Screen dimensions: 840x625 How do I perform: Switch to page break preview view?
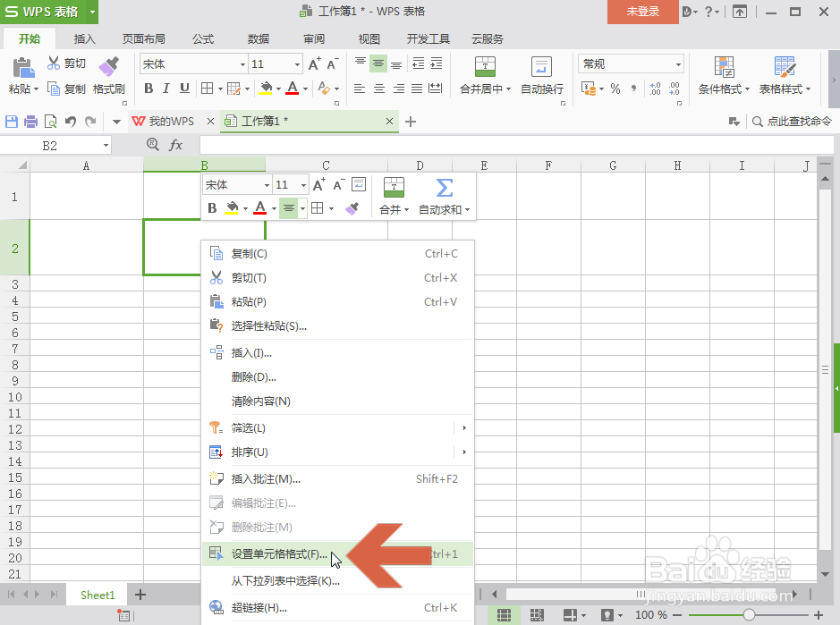click(x=536, y=615)
